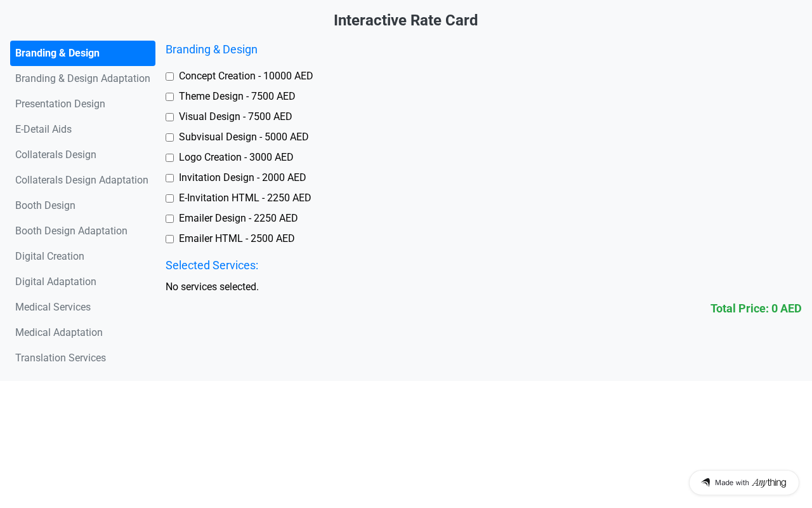Open the Collaterals Design category
Image resolution: width=812 pixels, height=508 pixels.
(56, 155)
